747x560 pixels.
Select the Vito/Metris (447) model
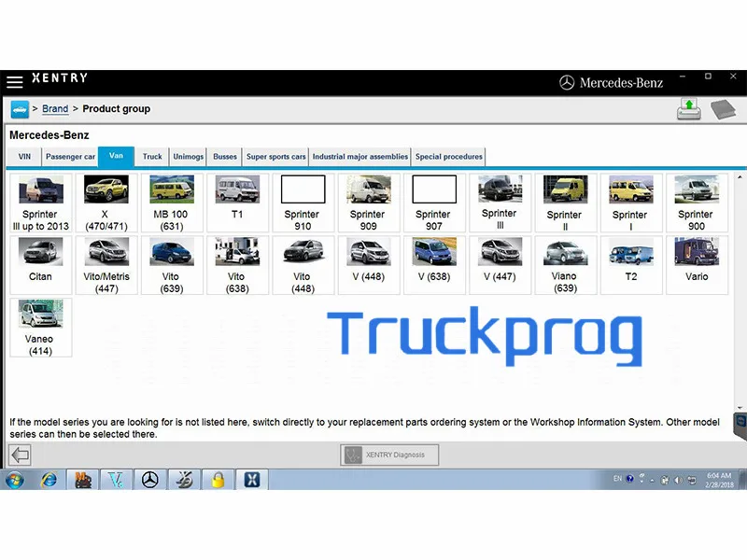click(106, 265)
